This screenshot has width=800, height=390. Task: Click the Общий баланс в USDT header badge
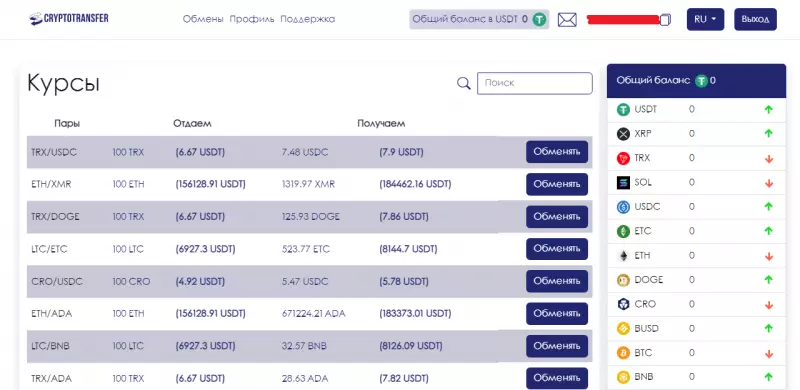[479, 19]
